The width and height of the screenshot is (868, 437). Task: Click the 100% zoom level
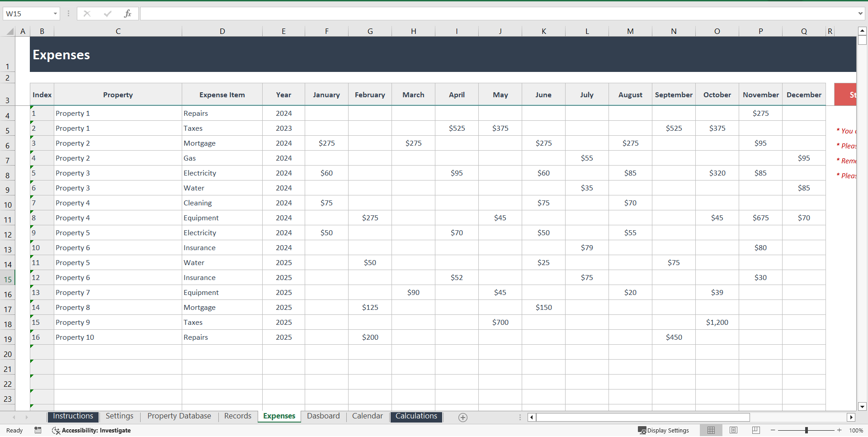(x=856, y=430)
